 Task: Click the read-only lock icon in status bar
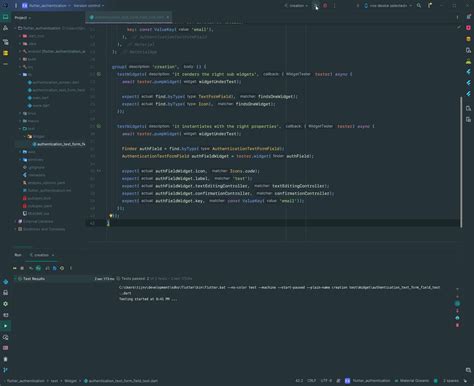click(338, 381)
